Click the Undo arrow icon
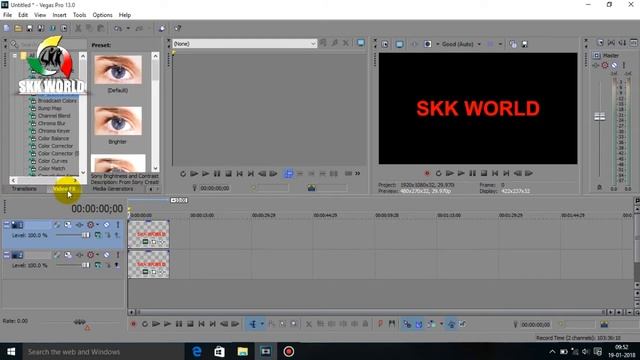The width and height of the screenshot is (640, 360). tap(118, 28)
